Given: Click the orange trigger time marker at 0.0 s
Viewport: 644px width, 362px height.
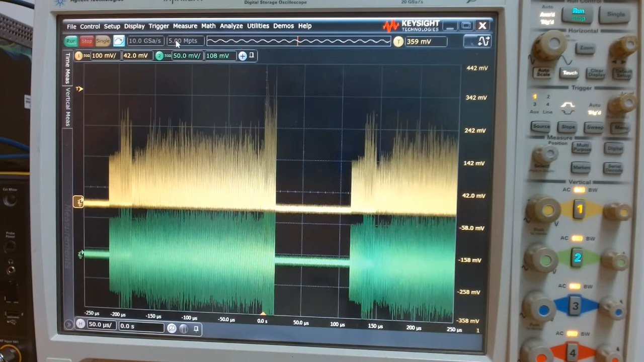Looking at the screenshot, I should (x=262, y=313).
